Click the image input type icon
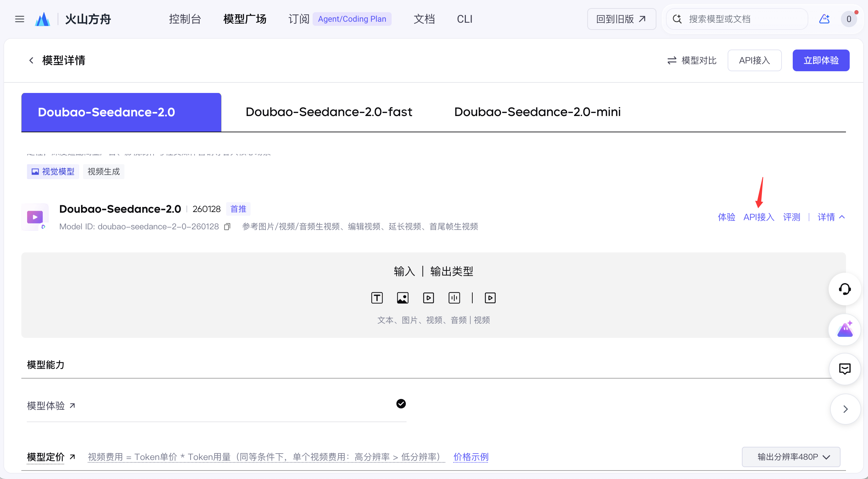Viewport: 868px width, 479px height. tap(403, 298)
